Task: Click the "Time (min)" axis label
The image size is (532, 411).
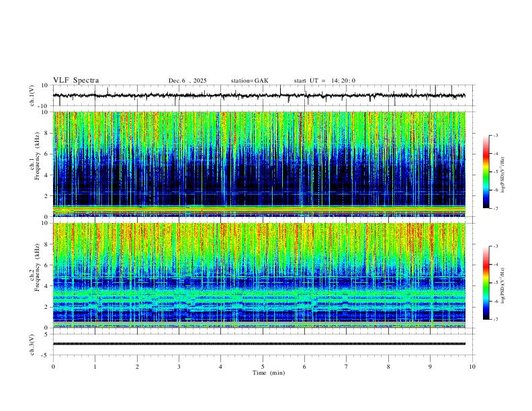Action: tap(269, 373)
